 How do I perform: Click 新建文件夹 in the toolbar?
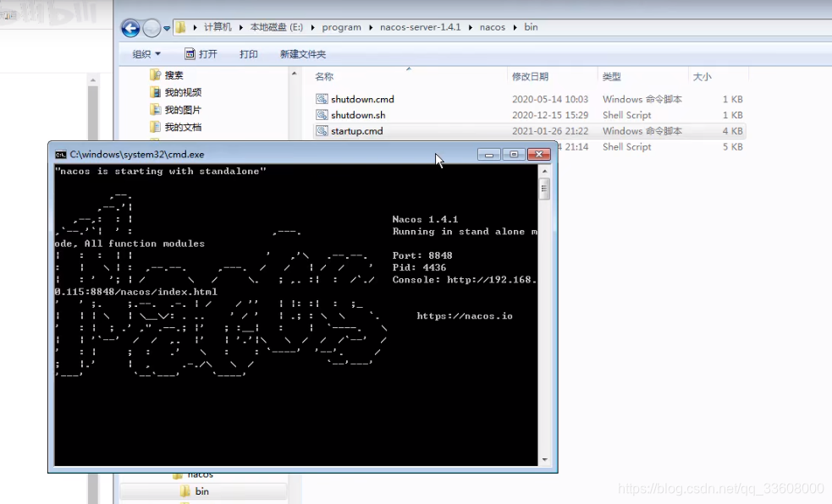pos(303,54)
